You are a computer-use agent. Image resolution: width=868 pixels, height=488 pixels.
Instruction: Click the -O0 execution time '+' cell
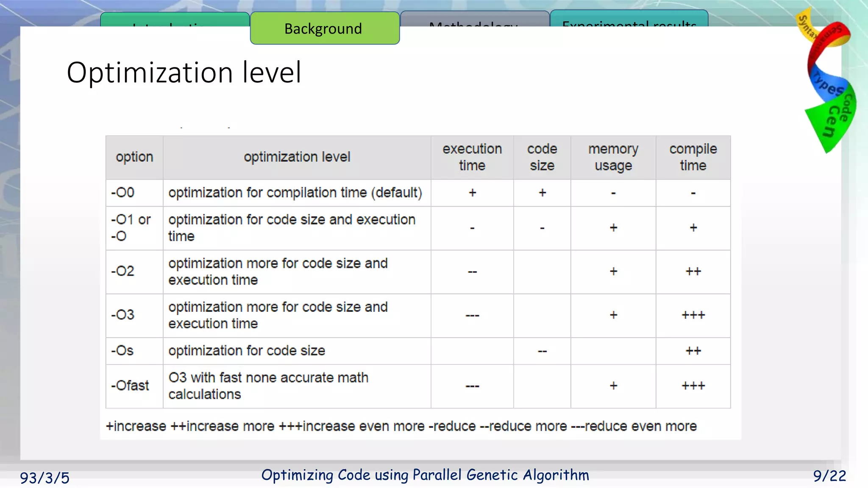(472, 193)
